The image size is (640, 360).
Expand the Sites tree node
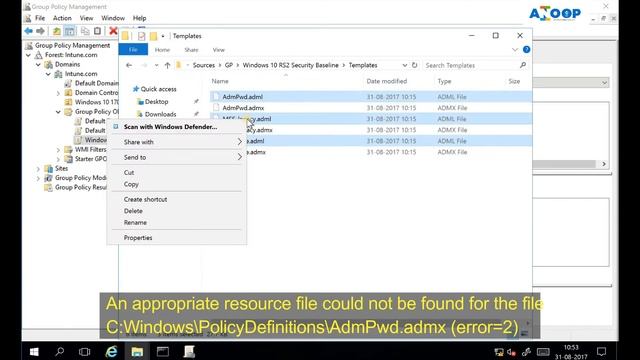point(38,169)
